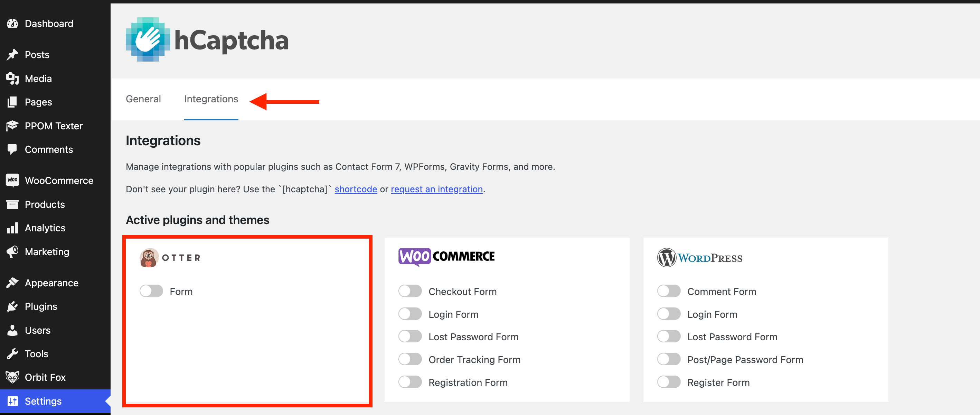The image size is (980, 415).
Task: Enable WooCommerce Order Tracking Form toggle
Action: coord(410,359)
